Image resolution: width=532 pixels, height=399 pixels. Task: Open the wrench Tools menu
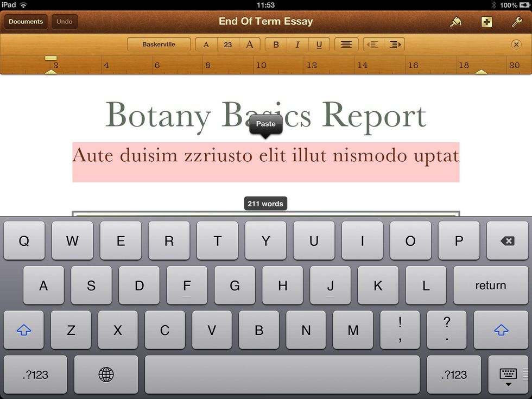[517, 22]
